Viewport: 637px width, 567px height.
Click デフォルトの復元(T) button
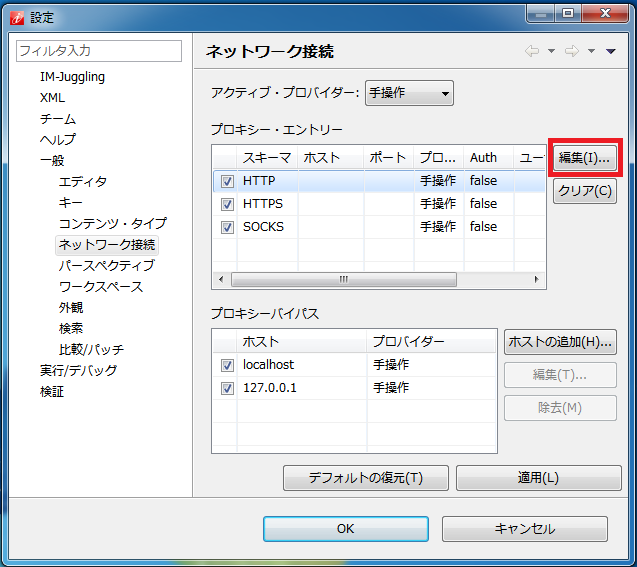pyautogui.click(x=366, y=478)
